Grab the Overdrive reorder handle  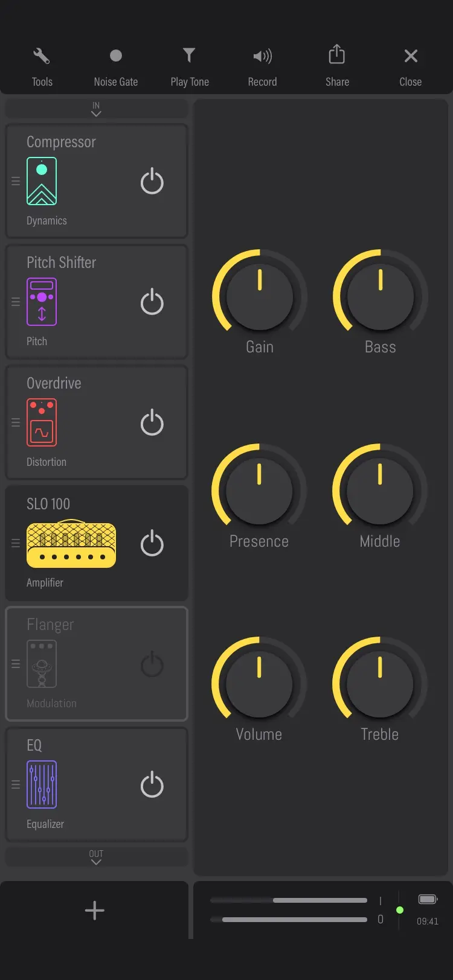point(16,422)
